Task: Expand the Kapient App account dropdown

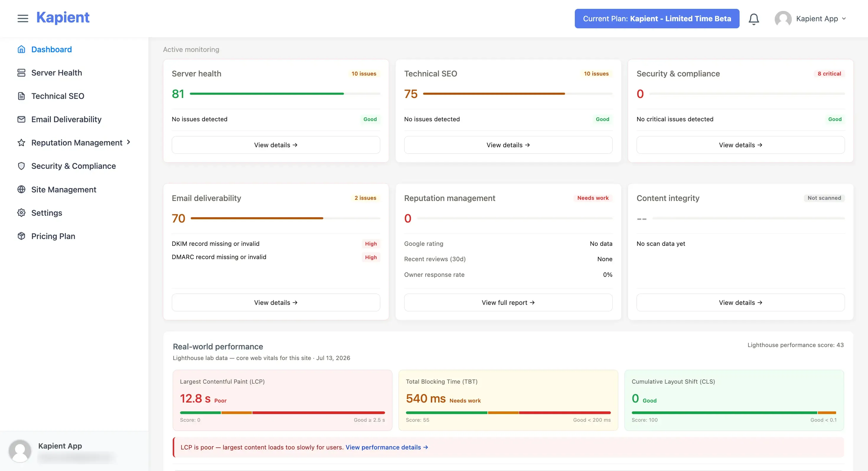Action: [x=821, y=19]
